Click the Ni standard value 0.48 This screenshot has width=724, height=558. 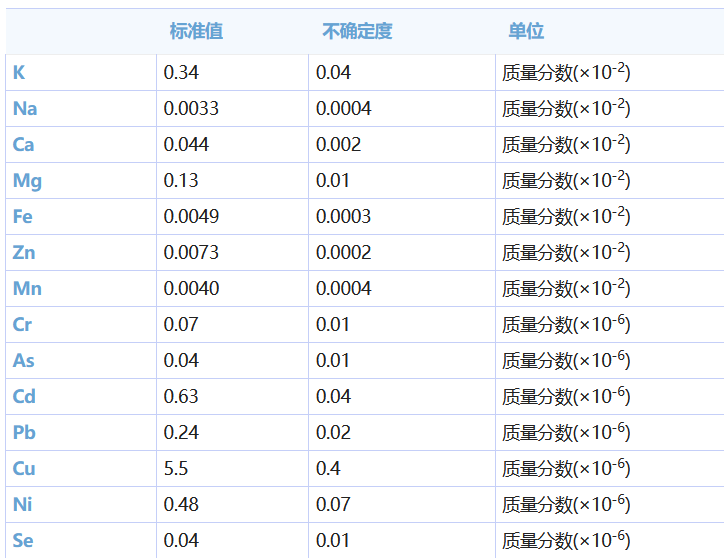(181, 504)
